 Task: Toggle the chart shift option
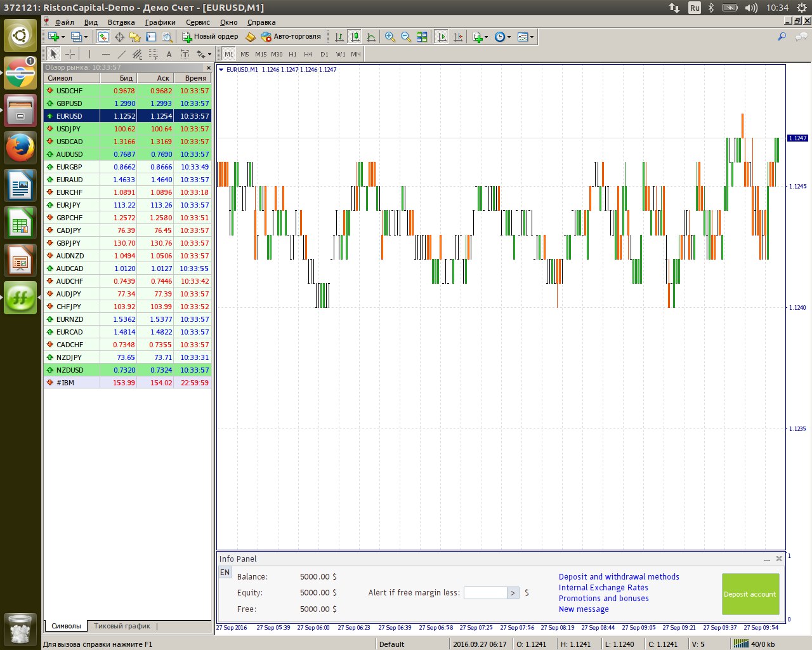pos(458,37)
